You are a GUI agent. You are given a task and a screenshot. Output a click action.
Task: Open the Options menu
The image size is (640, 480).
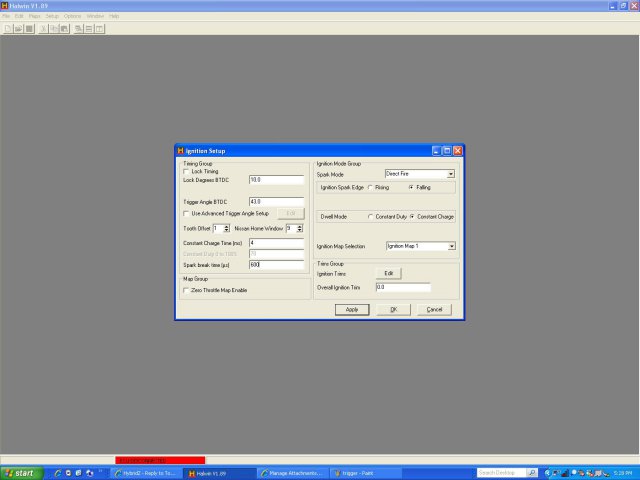(x=73, y=16)
